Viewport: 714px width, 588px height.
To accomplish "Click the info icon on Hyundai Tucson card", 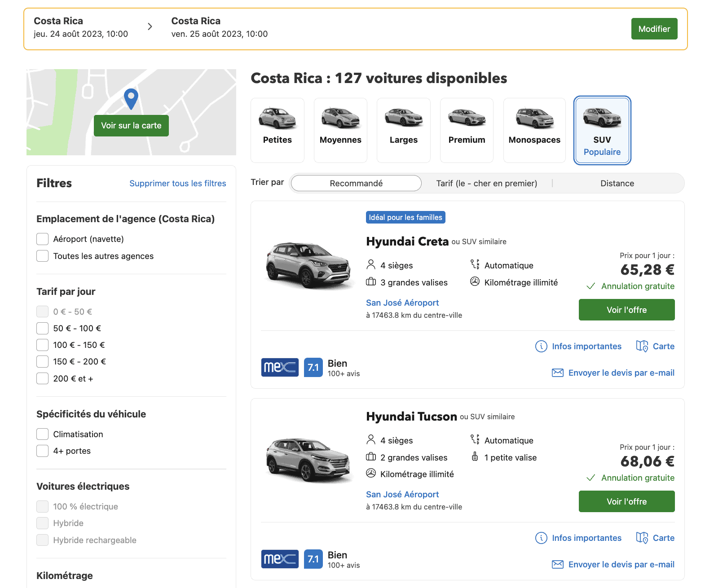I will [x=541, y=538].
